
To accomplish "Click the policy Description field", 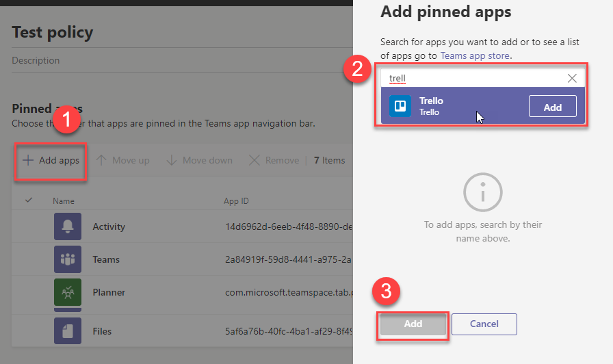I will 36,60.
